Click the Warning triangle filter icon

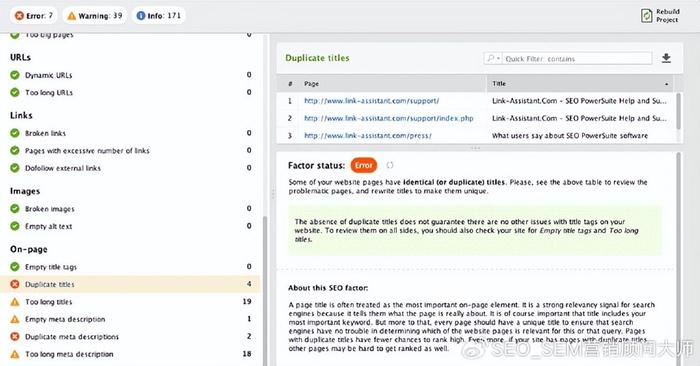71,16
